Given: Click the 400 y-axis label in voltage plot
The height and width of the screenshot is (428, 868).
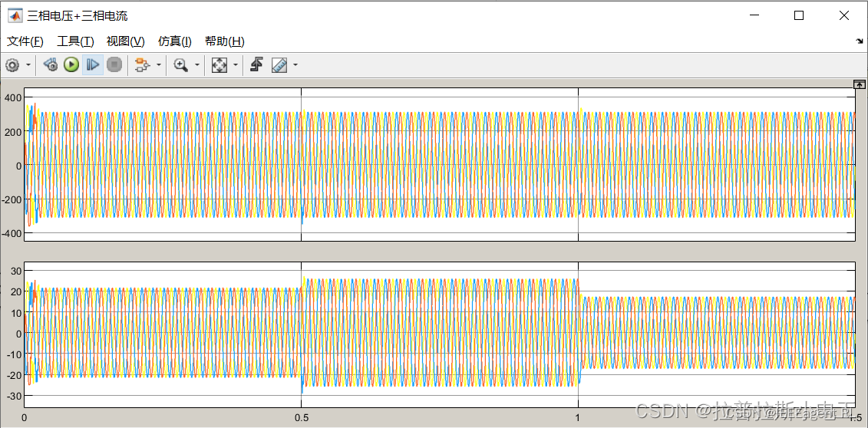Looking at the screenshot, I should tap(12, 98).
